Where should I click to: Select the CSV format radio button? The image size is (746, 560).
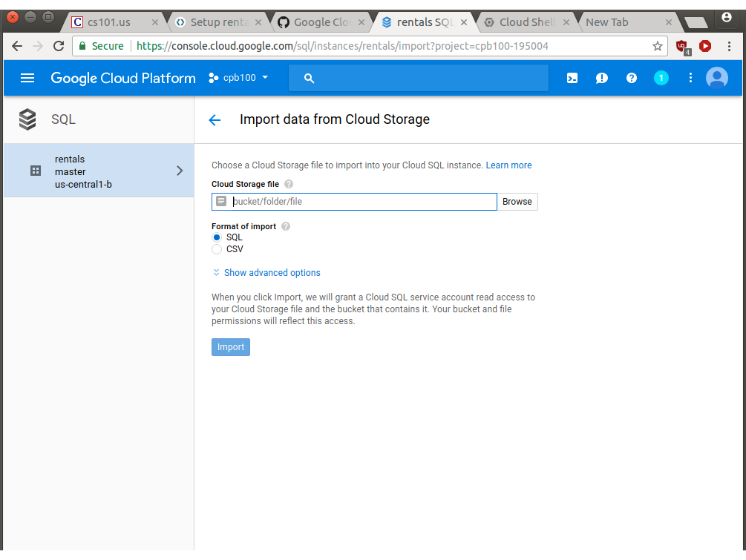pos(217,249)
